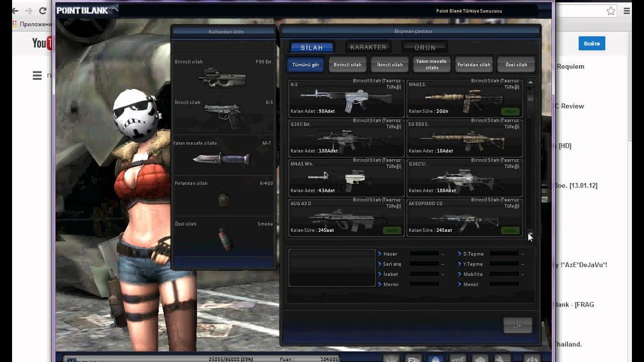644x362 pixels.
Task: Switch to the ÜRÜN tab
Action: [425, 47]
